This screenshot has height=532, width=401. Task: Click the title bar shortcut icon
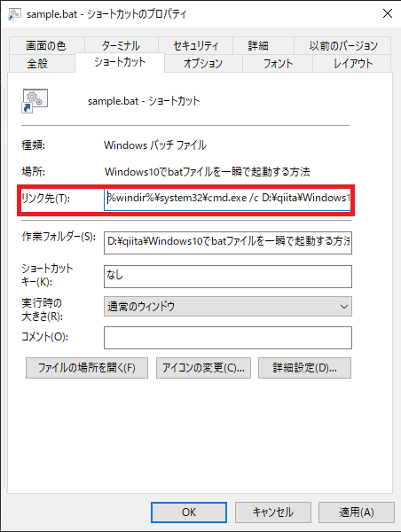[14, 14]
